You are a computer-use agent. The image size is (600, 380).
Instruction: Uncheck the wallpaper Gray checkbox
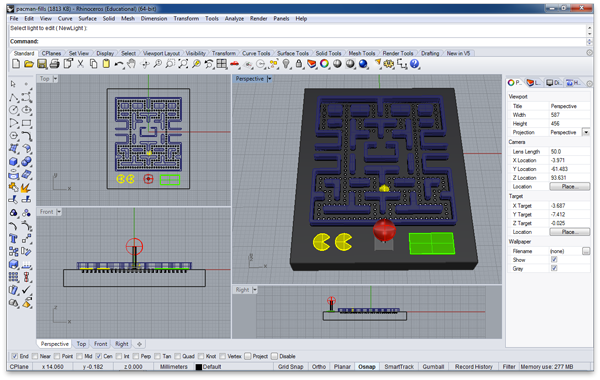[x=554, y=268]
